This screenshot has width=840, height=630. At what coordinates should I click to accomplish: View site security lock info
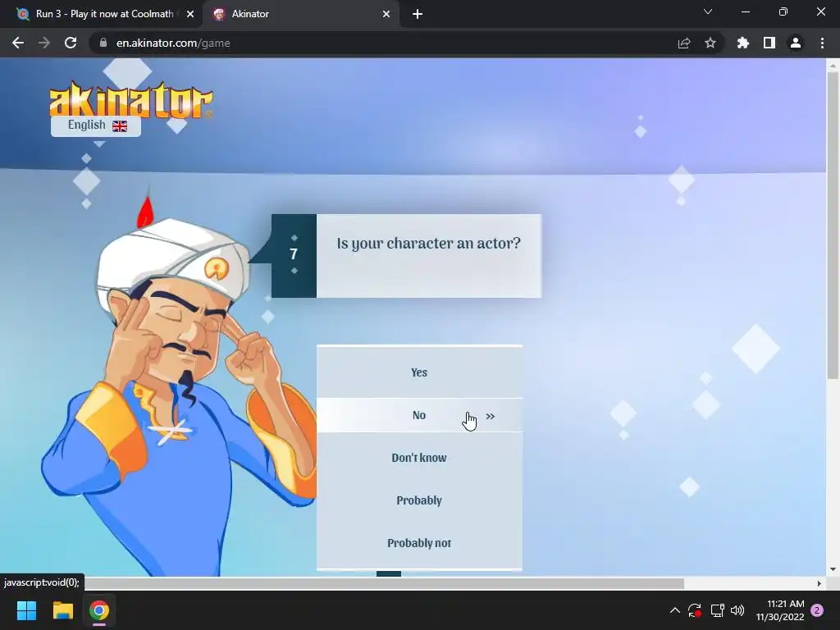(103, 43)
